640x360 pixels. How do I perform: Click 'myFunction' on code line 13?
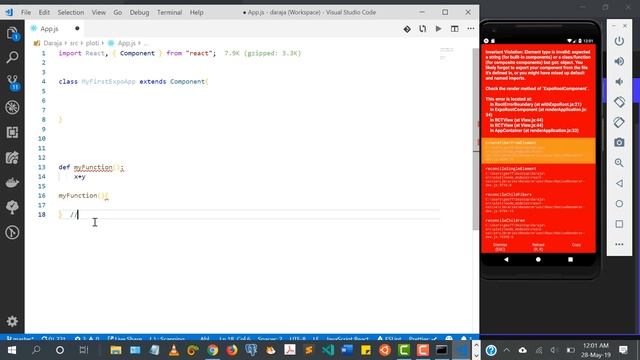[93, 167]
